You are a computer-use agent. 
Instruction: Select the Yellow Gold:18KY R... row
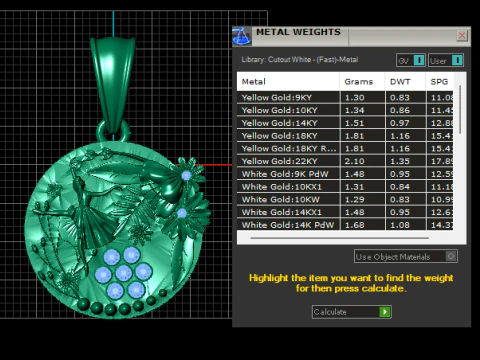[x=345, y=149]
